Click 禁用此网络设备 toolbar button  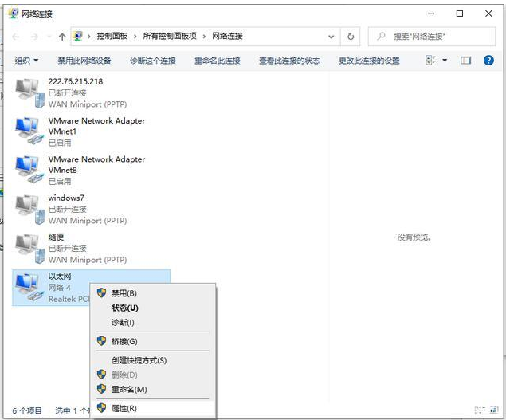pyautogui.click(x=84, y=61)
